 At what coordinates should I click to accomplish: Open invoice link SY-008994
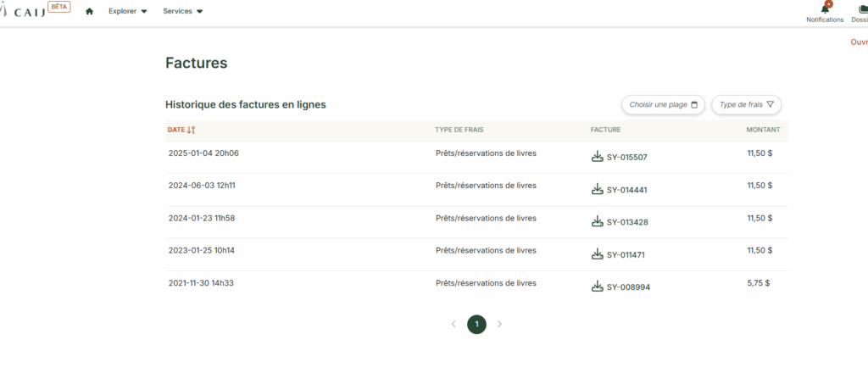(x=628, y=287)
